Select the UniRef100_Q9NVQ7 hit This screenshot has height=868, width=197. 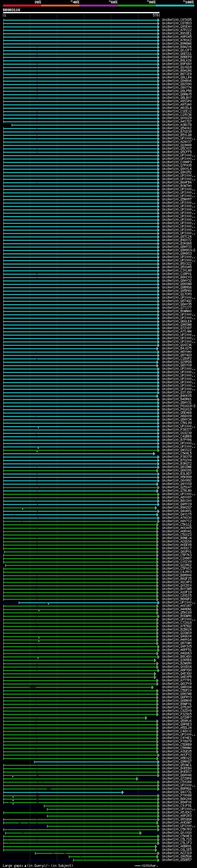pos(177,761)
